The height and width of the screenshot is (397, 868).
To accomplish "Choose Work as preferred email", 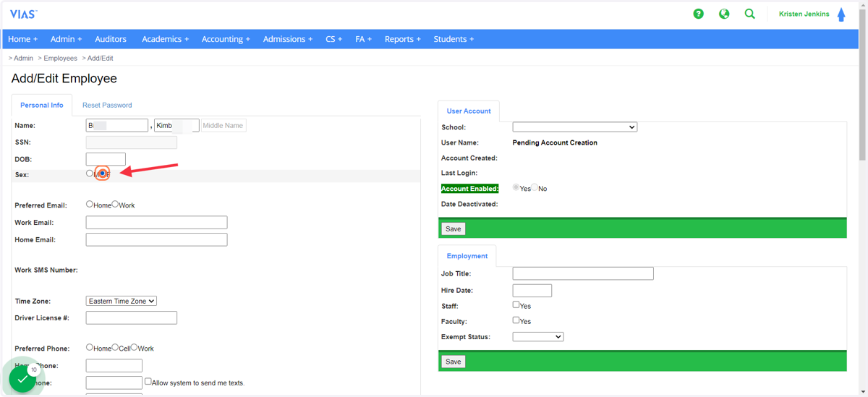I will pyautogui.click(x=115, y=205).
